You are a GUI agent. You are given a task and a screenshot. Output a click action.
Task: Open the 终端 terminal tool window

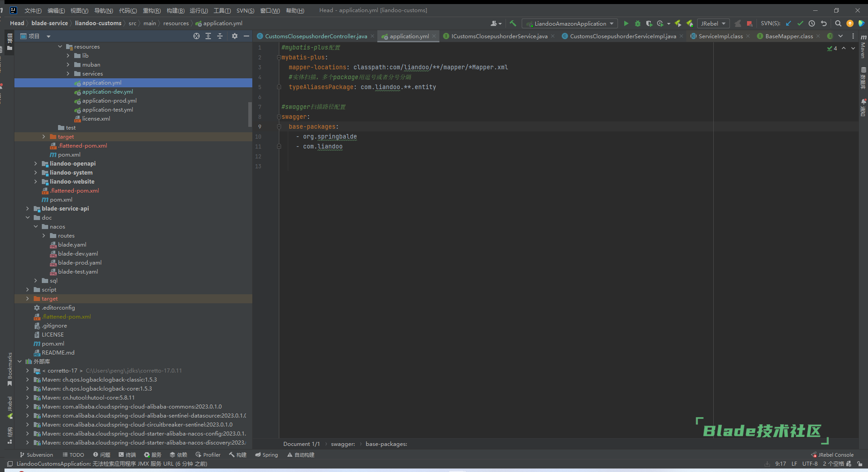coord(127,455)
